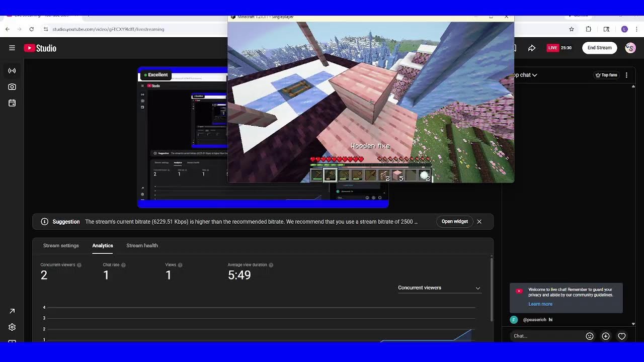Click the End Stream button
The width and height of the screenshot is (644, 362).
(x=600, y=48)
